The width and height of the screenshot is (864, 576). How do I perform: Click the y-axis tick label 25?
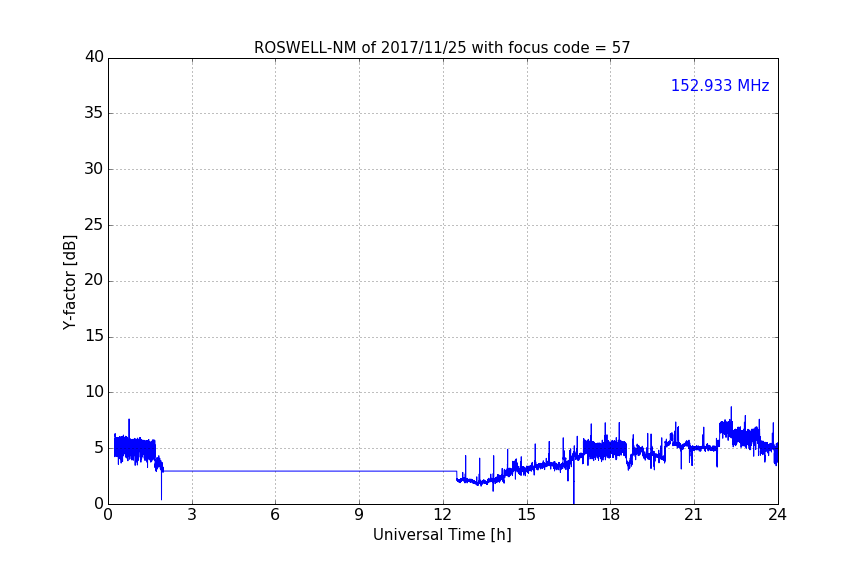(94, 225)
